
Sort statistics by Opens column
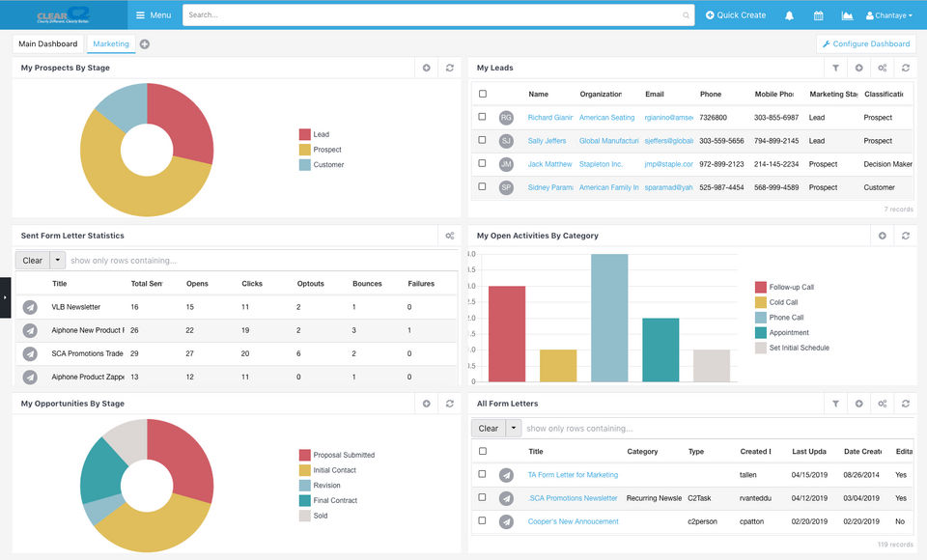click(x=197, y=284)
